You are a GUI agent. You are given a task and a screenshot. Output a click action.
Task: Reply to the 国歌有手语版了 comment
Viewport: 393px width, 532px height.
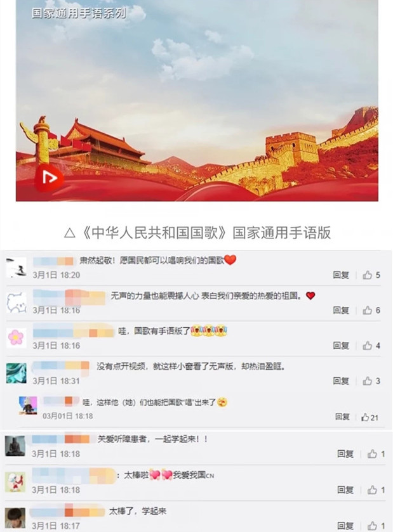tap(341, 346)
